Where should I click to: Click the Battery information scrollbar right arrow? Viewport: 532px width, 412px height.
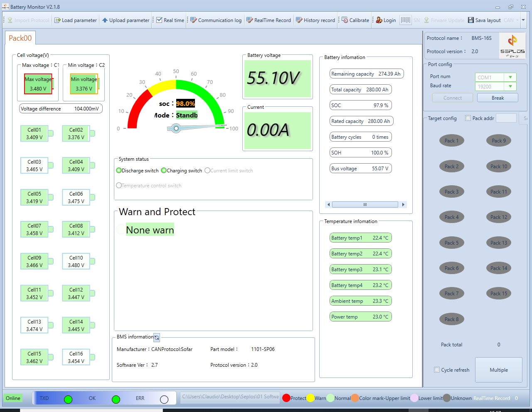pos(403,204)
